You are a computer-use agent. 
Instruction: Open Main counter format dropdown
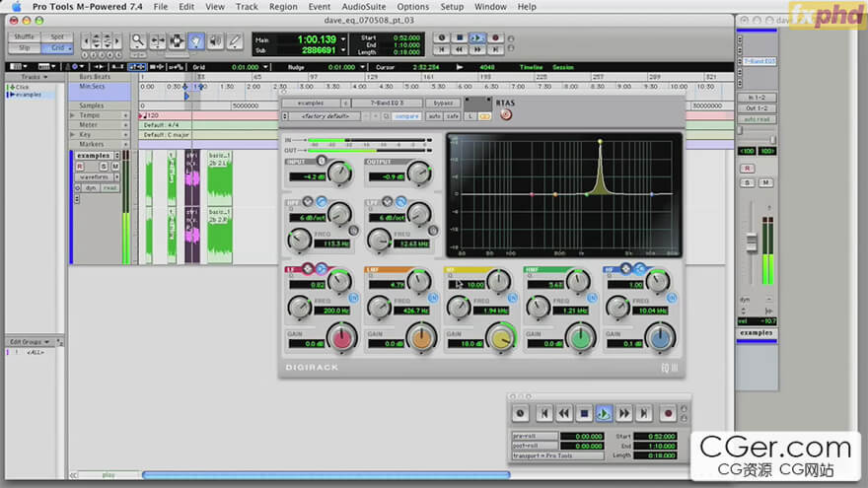(343, 39)
